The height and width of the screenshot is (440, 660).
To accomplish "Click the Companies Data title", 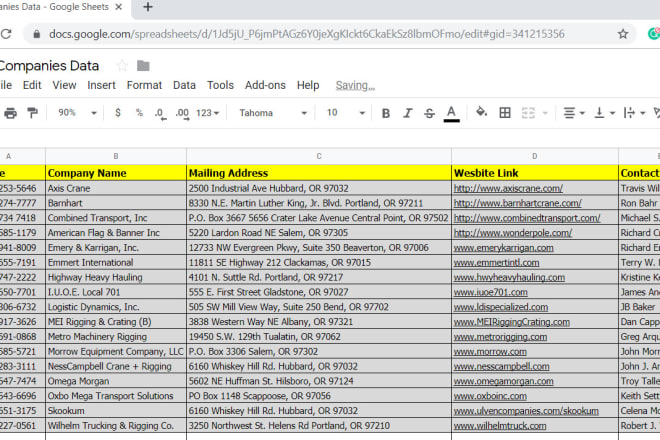I will tap(49, 66).
